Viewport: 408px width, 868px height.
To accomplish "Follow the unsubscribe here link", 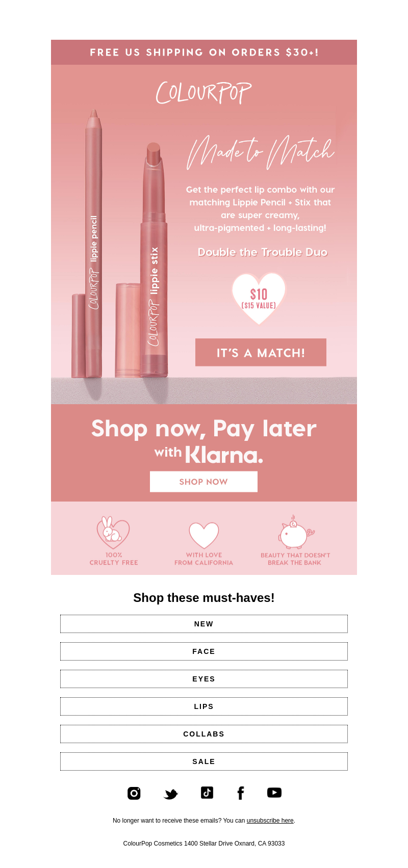I will tap(270, 821).
